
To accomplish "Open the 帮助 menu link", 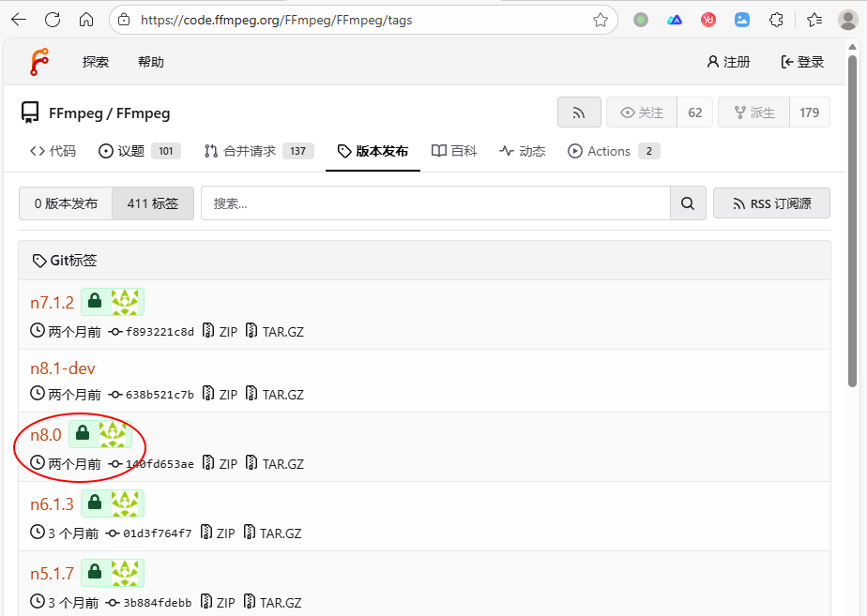I will pos(151,62).
